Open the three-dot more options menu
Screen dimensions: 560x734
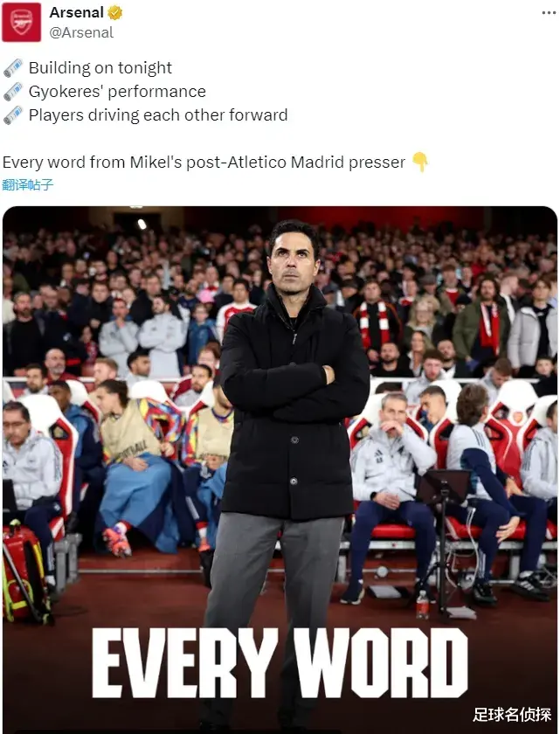click(549, 12)
